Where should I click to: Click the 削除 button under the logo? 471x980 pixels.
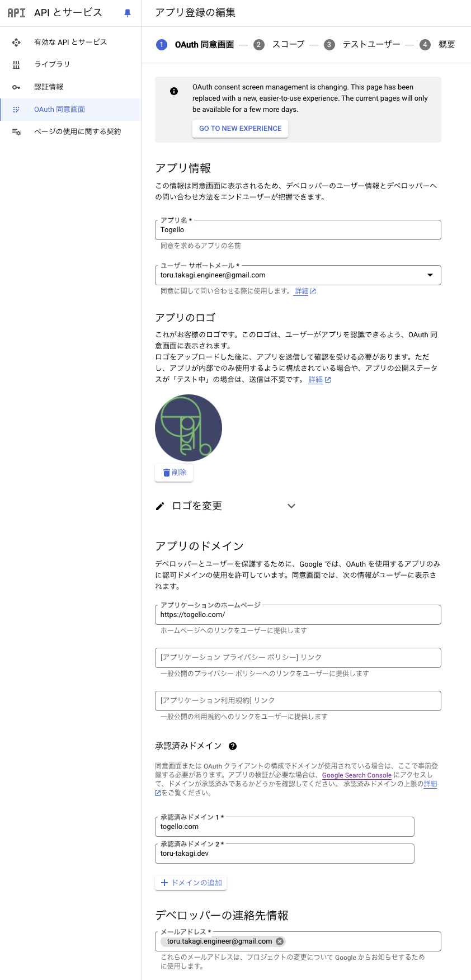174,473
